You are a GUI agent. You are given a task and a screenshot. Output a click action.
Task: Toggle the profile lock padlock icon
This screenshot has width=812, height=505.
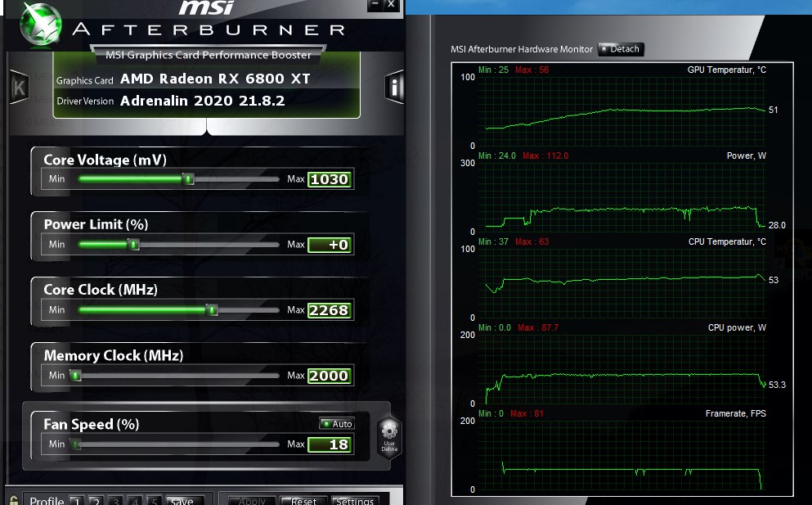[14, 500]
